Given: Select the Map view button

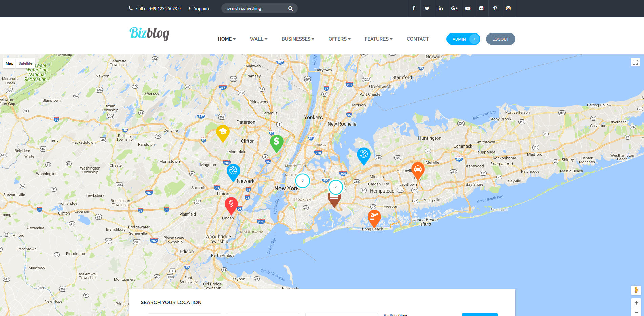Looking at the screenshot, I should coord(9,63).
